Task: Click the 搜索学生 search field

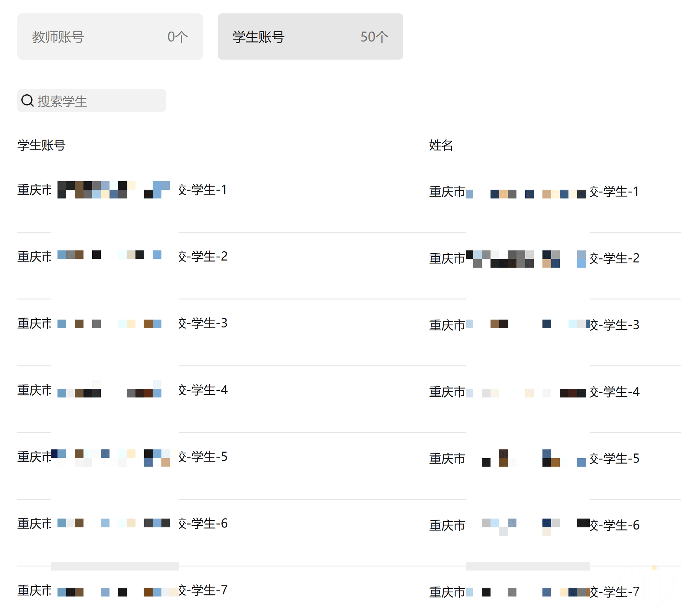Action: [99, 101]
